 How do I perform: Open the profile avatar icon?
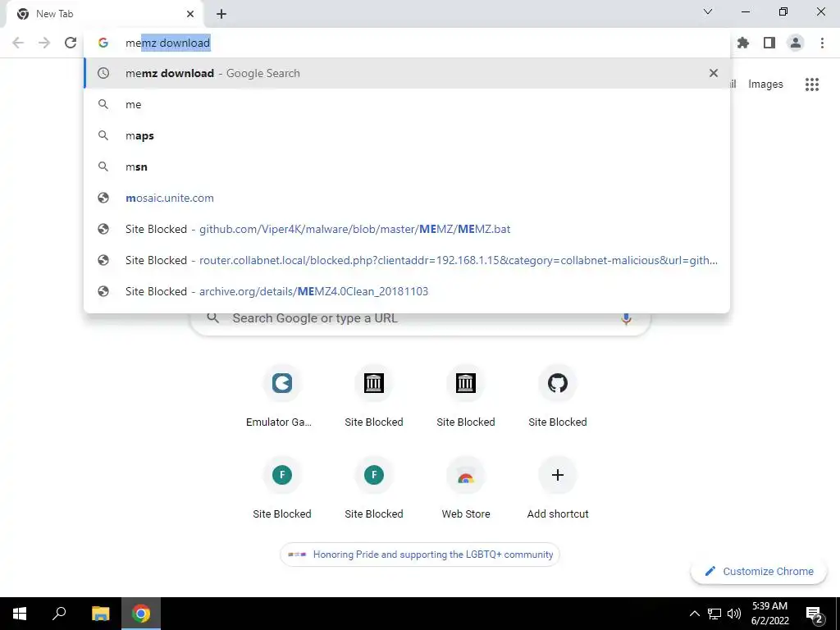coord(796,43)
